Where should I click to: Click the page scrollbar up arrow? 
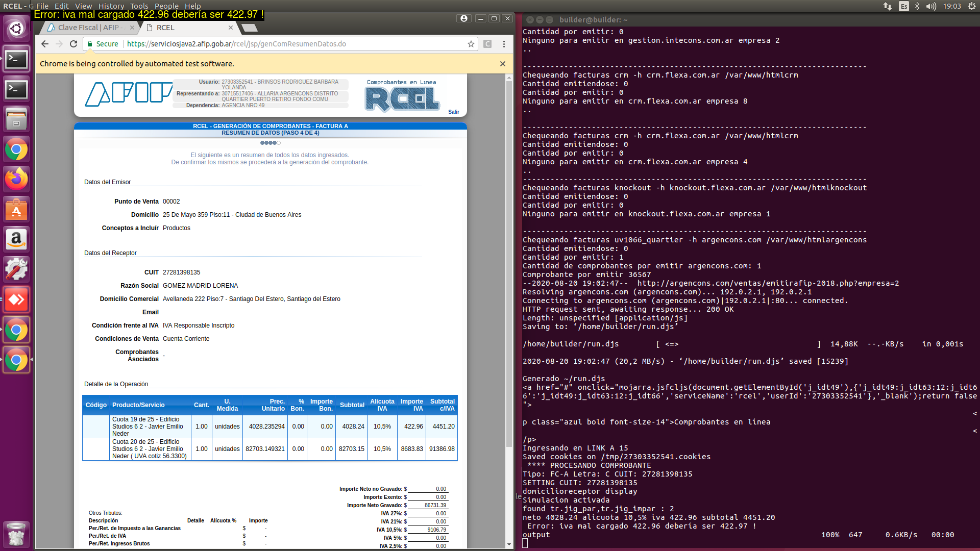click(x=509, y=78)
